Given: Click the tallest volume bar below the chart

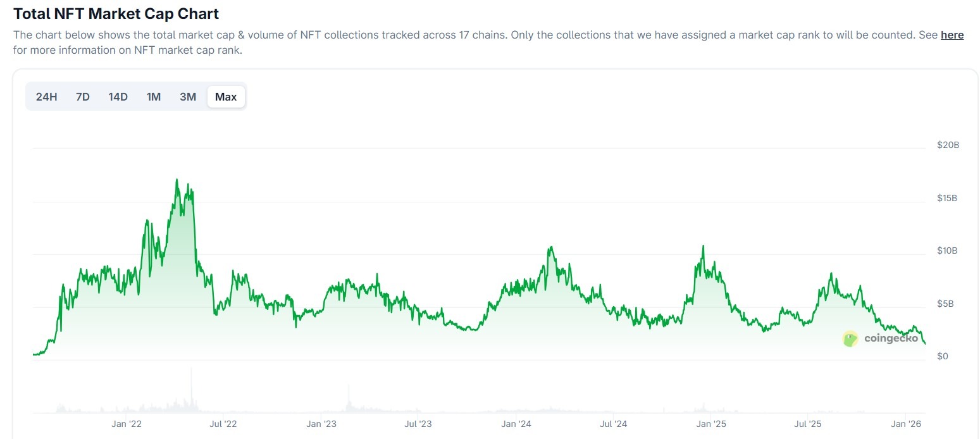Looking at the screenshot, I should click(x=191, y=389).
